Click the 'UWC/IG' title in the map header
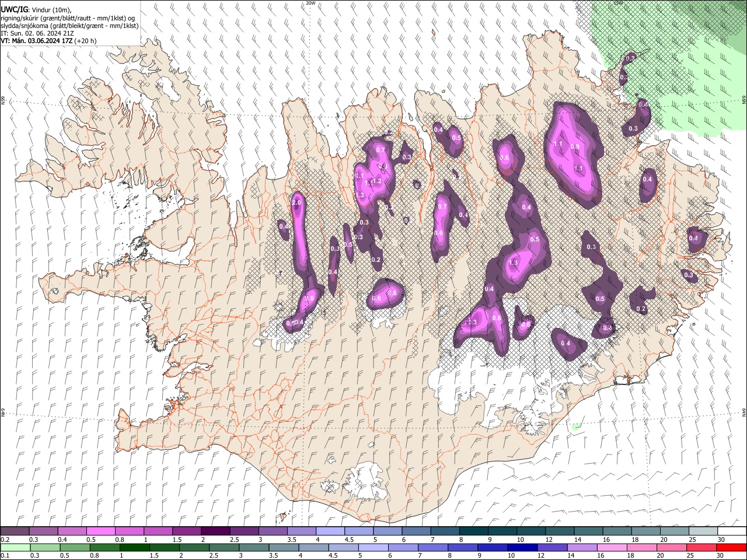 [x=14, y=10]
